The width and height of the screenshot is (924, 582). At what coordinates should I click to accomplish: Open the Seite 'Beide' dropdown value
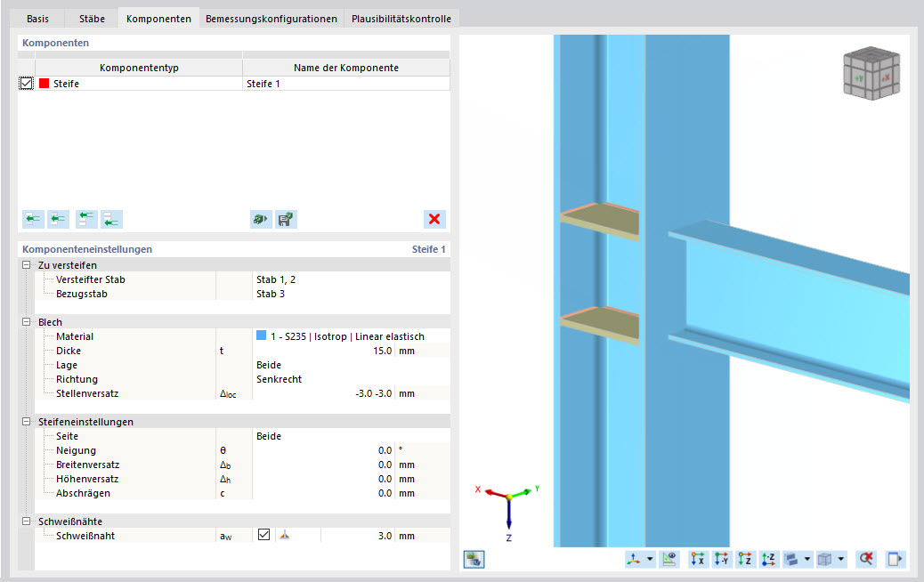click(x=352, y=436)
